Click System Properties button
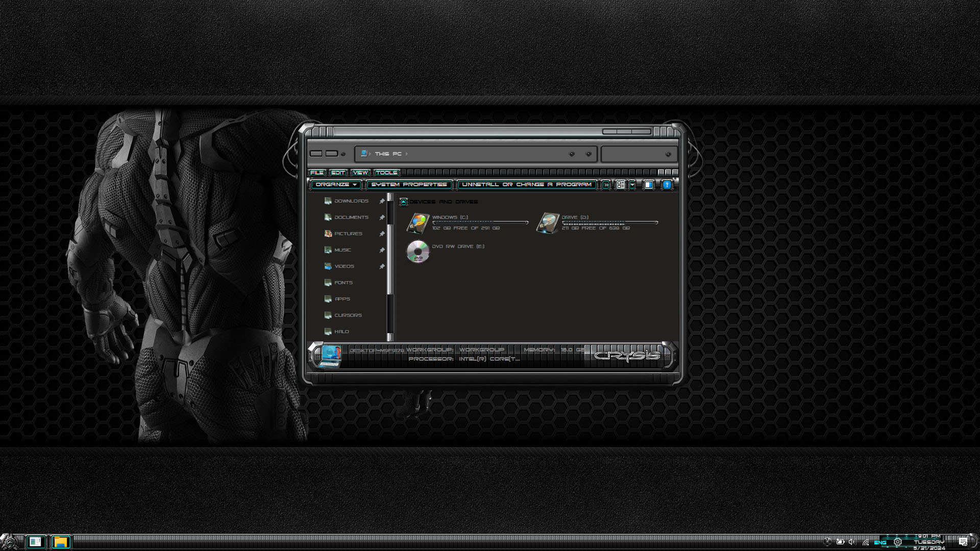 [x=409, y=185]
